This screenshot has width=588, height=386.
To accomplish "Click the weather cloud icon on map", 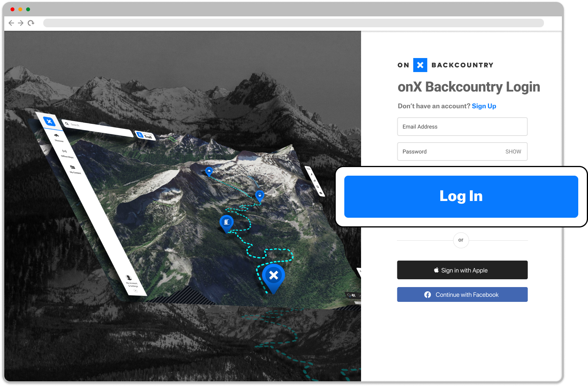I will click(349, 295).
